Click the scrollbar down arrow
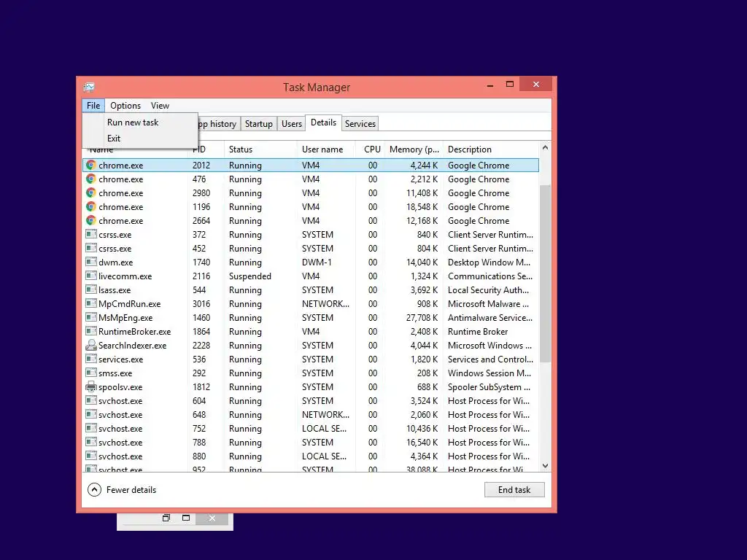 tap(545, 466)
